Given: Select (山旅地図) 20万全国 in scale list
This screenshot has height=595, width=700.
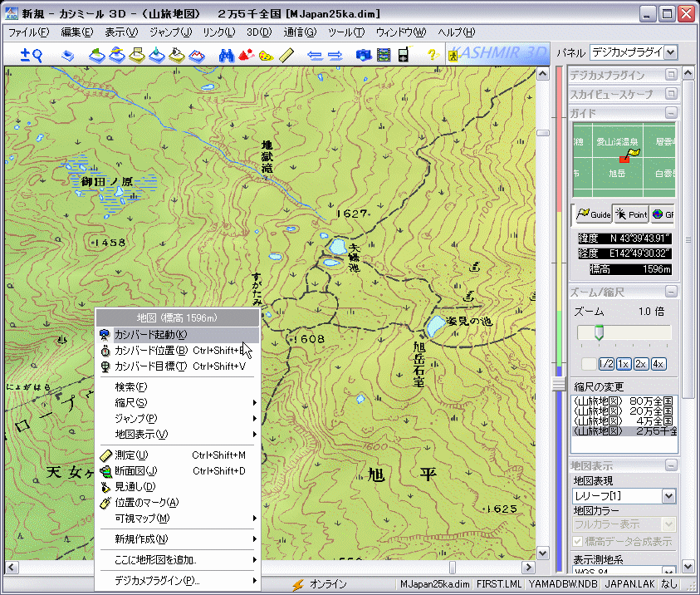Looking at the screenshot, I should (x=624, y=411).
